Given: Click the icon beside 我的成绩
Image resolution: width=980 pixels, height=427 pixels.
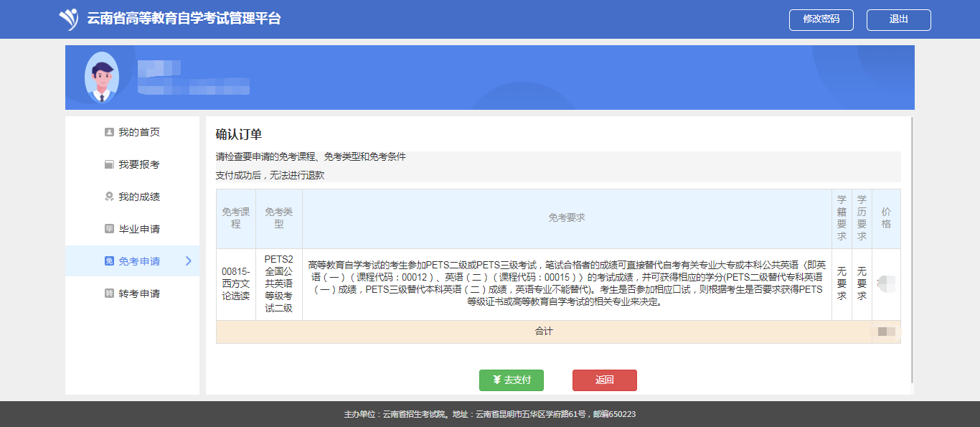Looking at the screenshot, I should (x=109, y=197).
